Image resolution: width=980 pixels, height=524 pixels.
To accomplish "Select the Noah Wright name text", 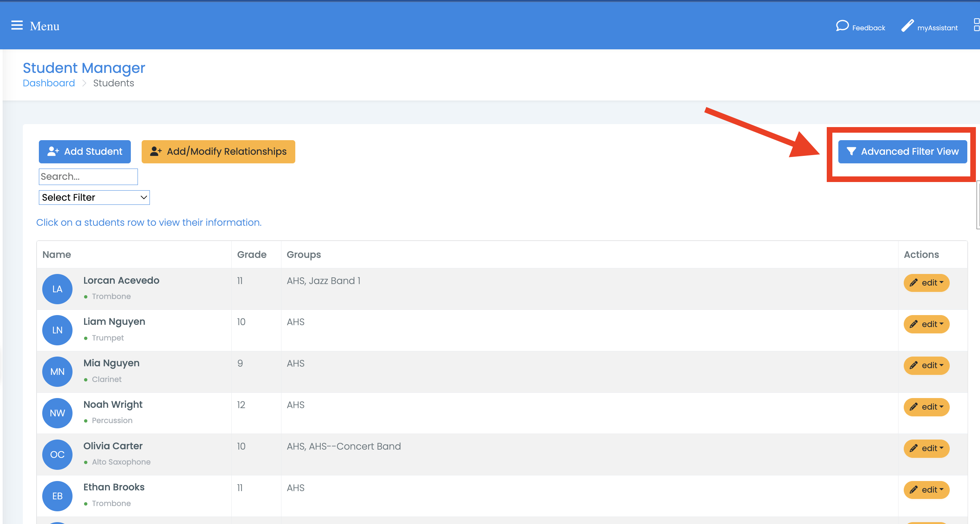I will [x=113, y=404].
